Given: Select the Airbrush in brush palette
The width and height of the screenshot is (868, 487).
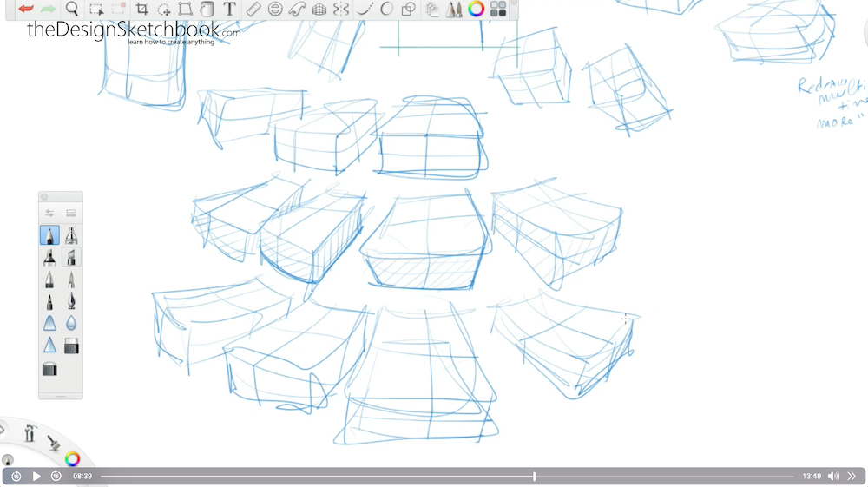Looking at the screenshot, I should tap(71, 235).
